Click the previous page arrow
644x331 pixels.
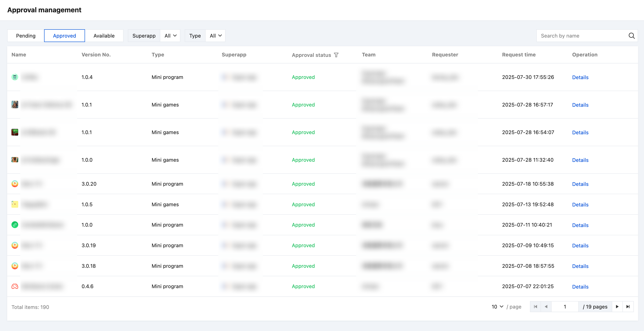546,307
